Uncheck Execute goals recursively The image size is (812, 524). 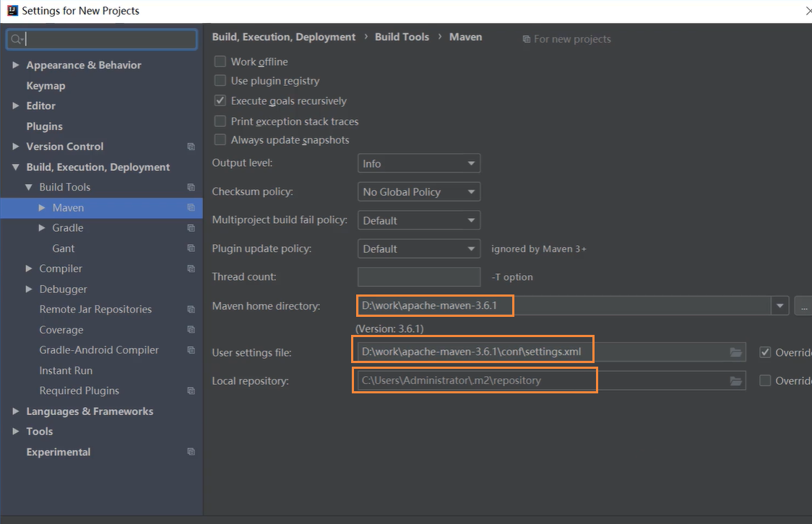click(220, 100)
